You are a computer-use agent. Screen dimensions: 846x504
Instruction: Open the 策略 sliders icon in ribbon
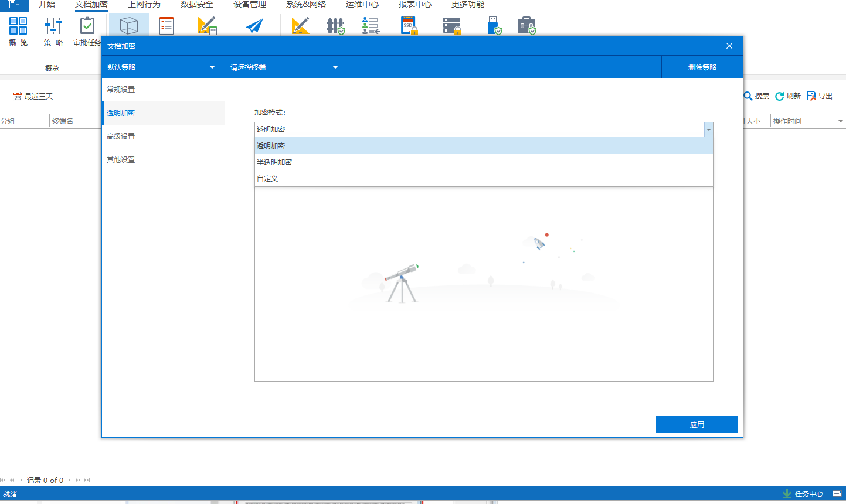coord(53,26)
